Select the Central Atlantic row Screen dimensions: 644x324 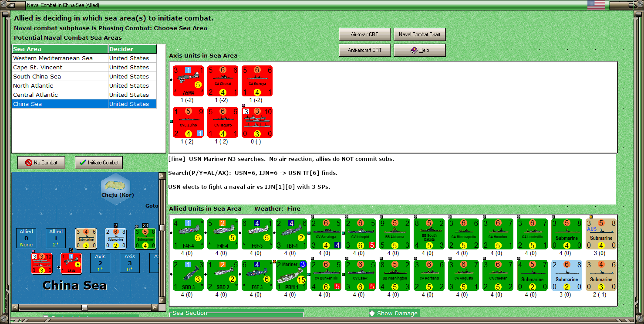(x=84, y=95)
